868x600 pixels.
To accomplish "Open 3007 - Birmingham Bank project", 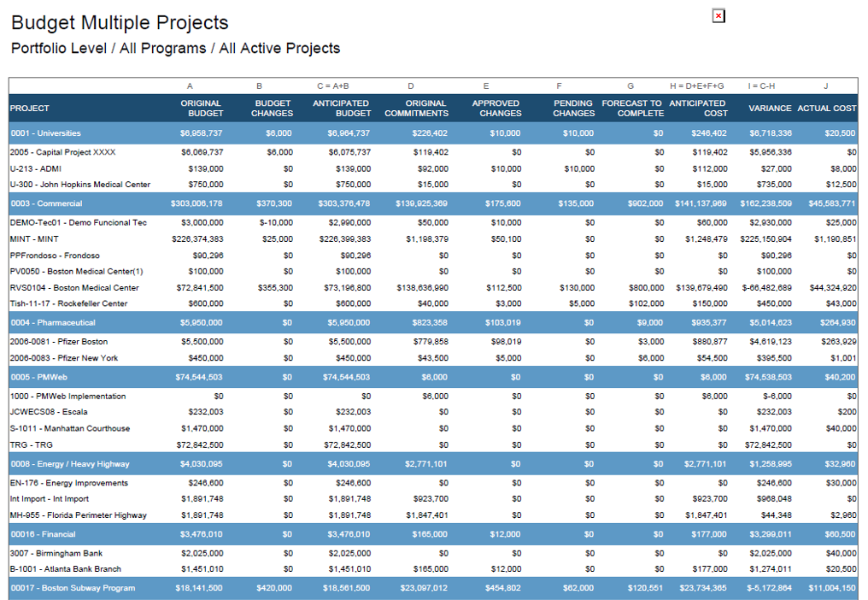I will tap(56, 554).
